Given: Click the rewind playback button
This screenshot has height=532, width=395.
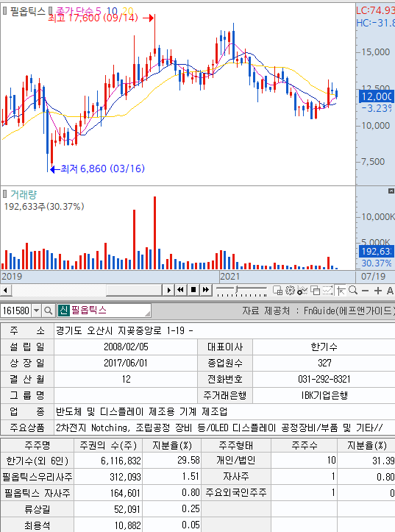Looking at the screenshot, I should (180, 290).
